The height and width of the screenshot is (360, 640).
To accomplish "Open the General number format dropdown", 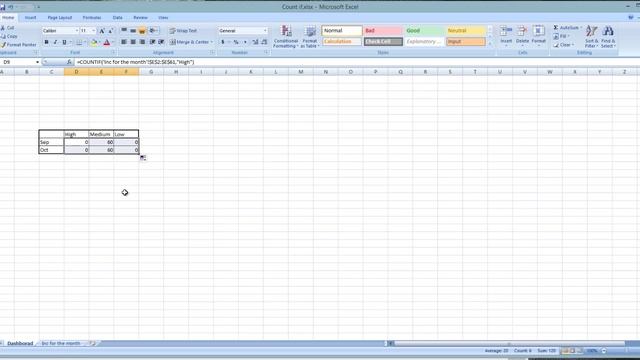I will (265, 31).
